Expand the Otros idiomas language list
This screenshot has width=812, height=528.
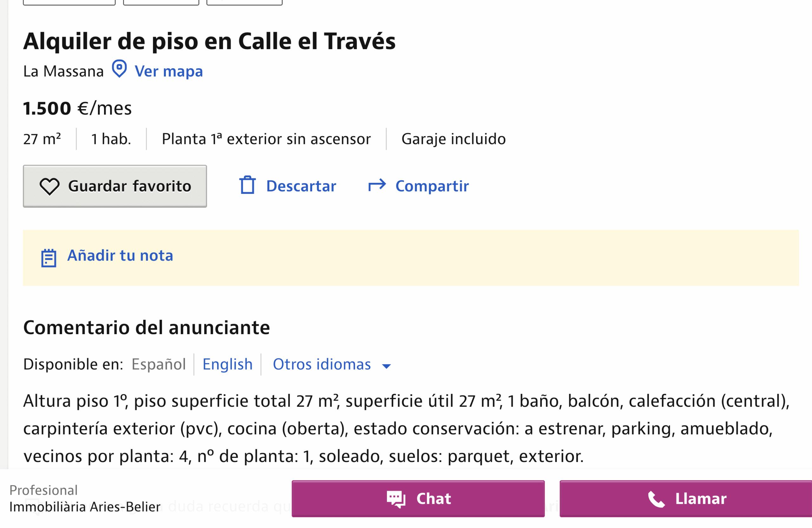point(322,364)
